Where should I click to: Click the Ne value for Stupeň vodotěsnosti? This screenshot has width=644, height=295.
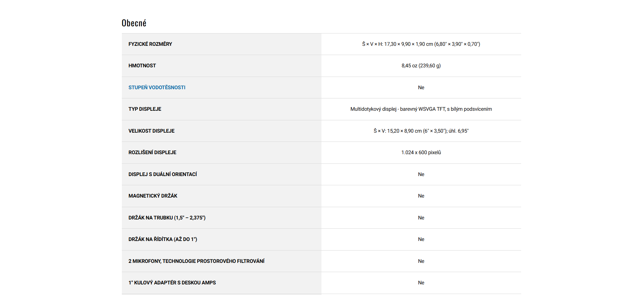click(421, 88)
